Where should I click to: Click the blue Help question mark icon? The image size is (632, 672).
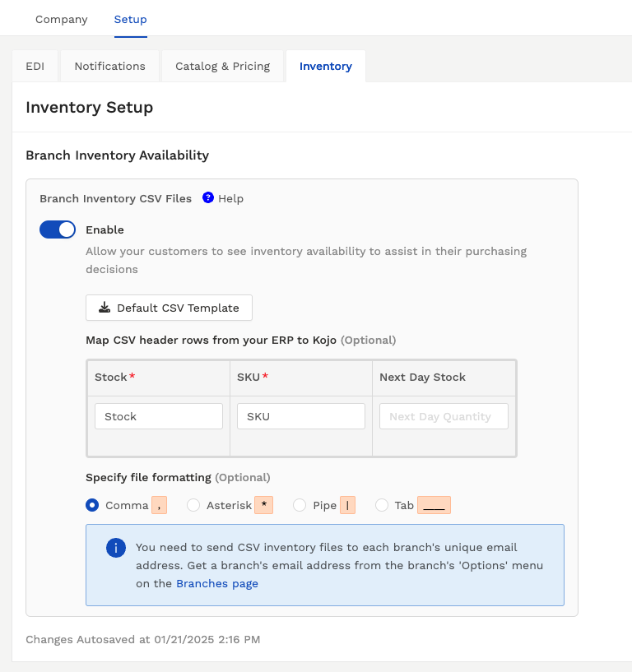(x=208, y=197)
